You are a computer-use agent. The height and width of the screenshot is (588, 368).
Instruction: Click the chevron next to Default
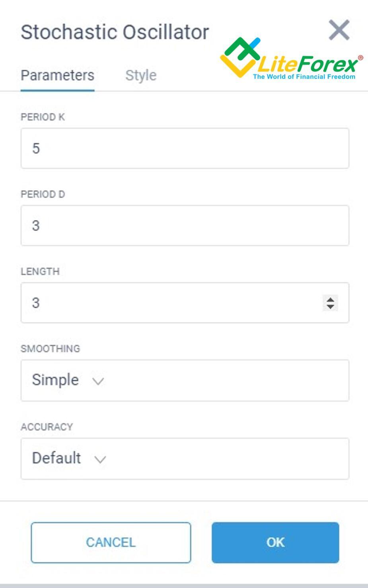point(100,459)
